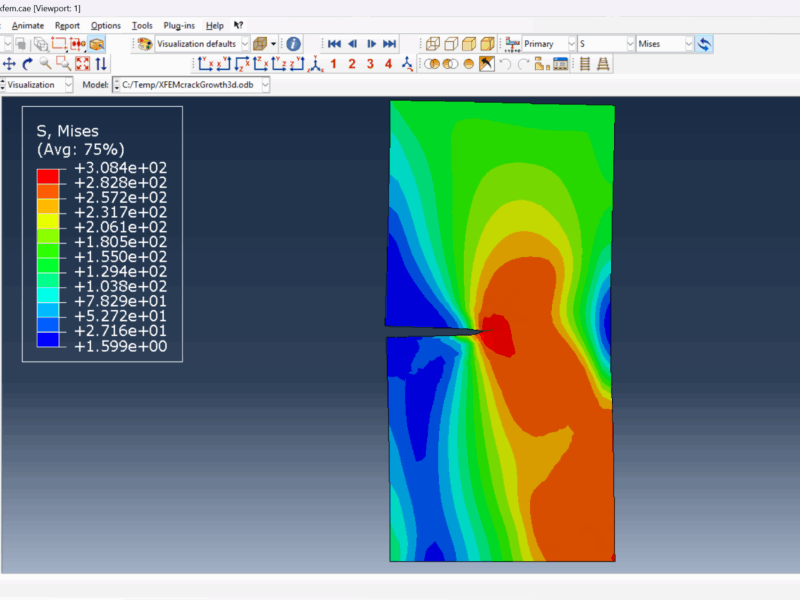The height and width of the screenshot is (600, 800).
Task: Open the Animate menu
Action: pyautogui.click(x=28, y=26)
